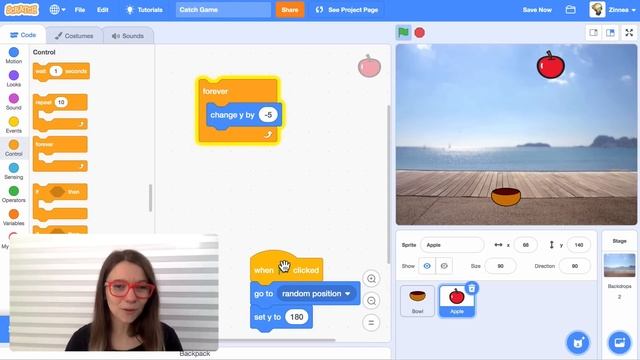Show the sprite with the eye button
Screen dimensions: 640x360
pos(427,266)
